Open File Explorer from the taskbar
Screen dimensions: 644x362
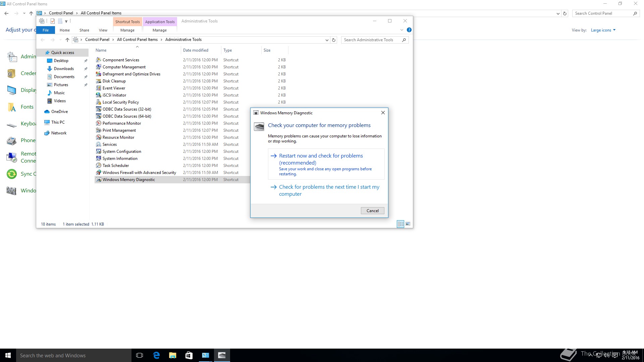(x=172, y=355)
